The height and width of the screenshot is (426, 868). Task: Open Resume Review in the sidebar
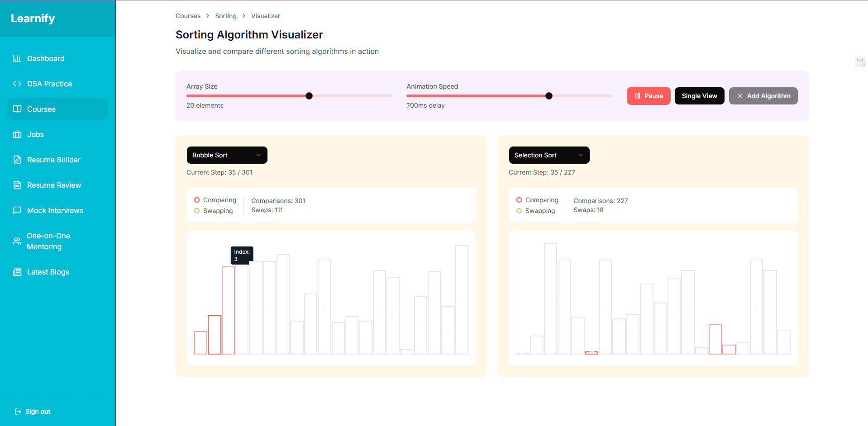click(54, 185)
